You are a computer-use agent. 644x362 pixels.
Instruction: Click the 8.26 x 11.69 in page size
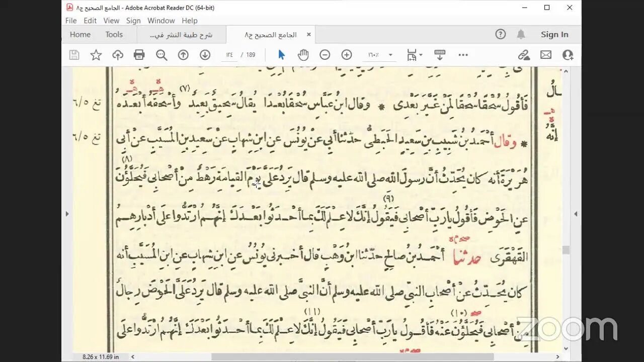coord(101,356)
